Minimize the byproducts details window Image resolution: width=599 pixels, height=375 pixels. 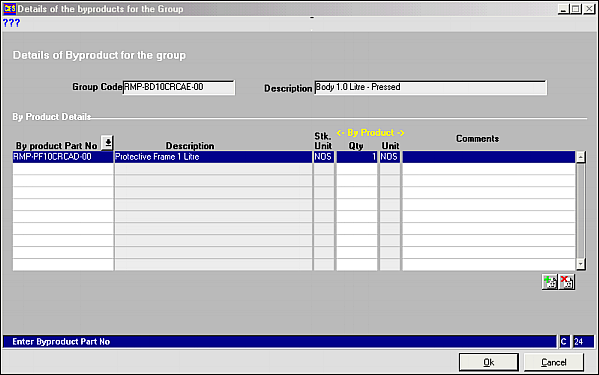click(x=563, y=9)
